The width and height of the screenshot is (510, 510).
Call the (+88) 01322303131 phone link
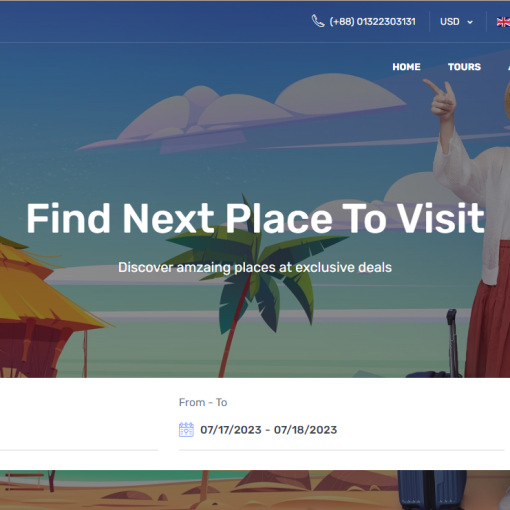point(372,22)
